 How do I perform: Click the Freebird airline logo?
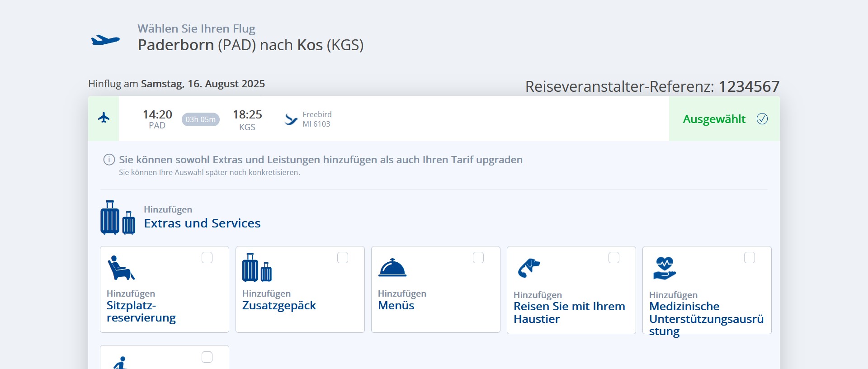tap(291, 119)
